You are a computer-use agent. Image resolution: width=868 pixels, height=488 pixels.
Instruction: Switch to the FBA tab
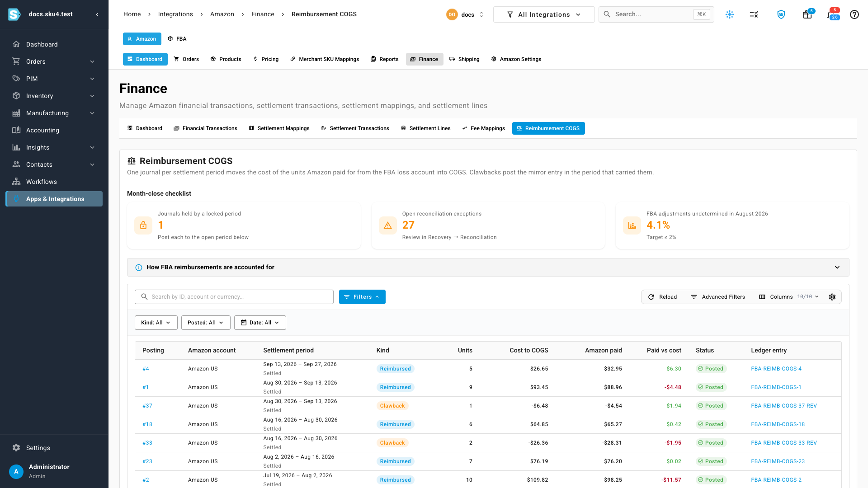click(x=177, y=39)
